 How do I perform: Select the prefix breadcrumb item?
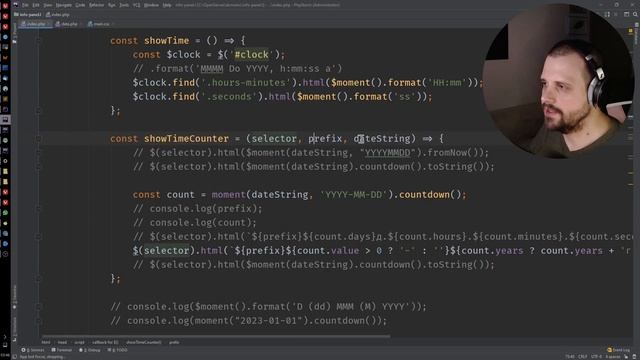click(x=174, y=342)
